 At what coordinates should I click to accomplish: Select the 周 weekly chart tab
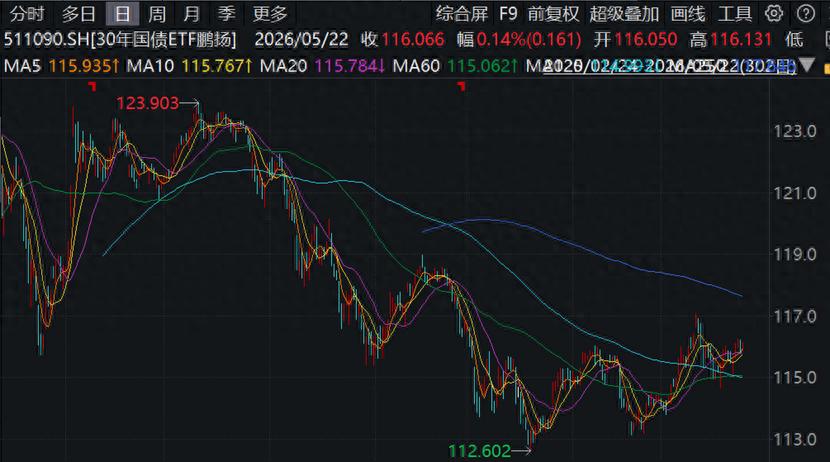157,14
